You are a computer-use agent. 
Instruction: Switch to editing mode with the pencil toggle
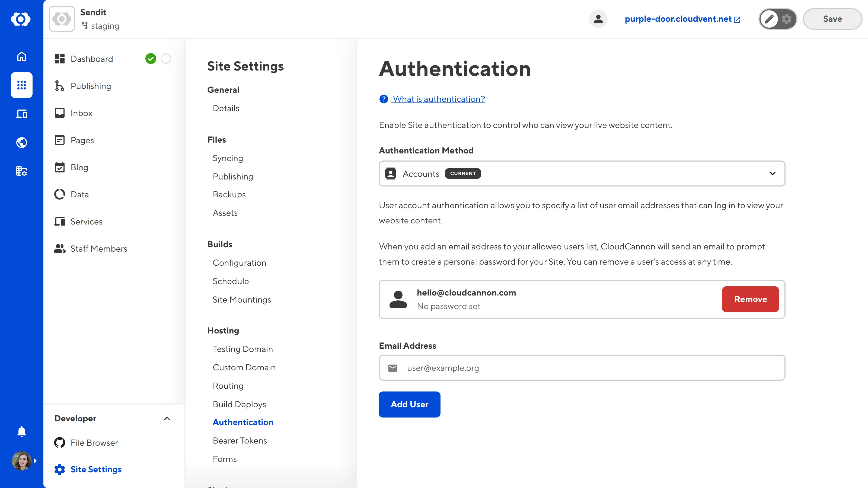pyautogui.click(x=769, y=19)
